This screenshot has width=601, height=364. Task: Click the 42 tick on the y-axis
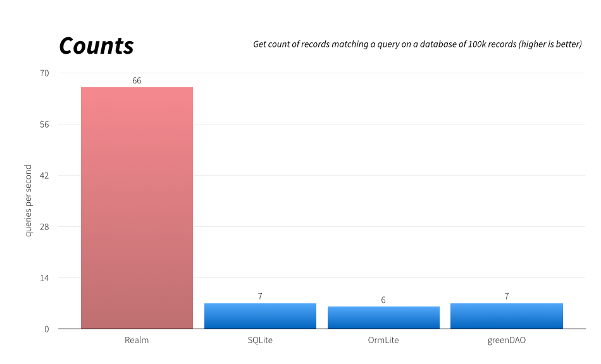(45, 176)
